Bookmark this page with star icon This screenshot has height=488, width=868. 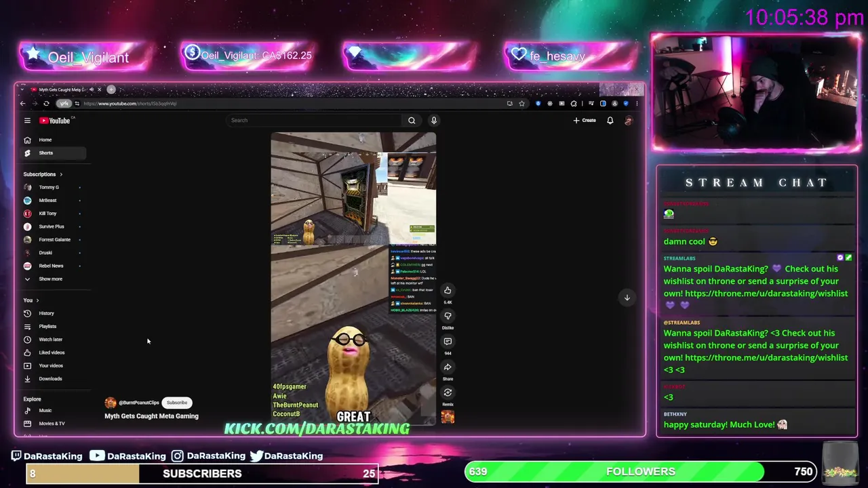click(x=521, y=104)
